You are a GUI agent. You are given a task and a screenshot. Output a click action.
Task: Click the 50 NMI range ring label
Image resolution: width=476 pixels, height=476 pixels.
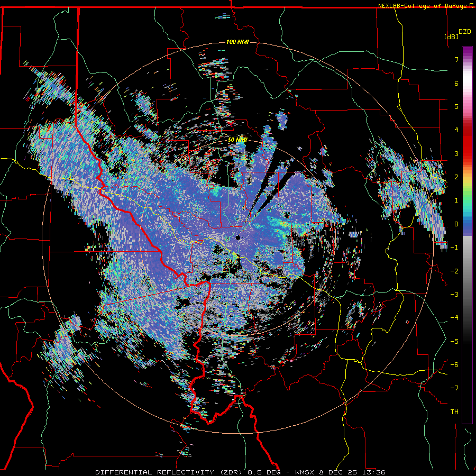tap(237, 140)
